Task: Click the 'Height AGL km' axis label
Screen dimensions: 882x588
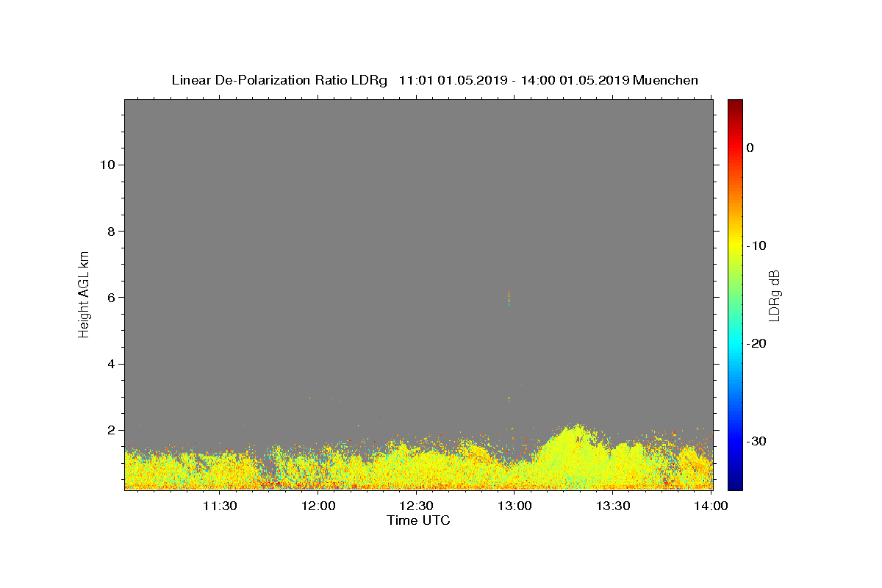Action: 84,293
